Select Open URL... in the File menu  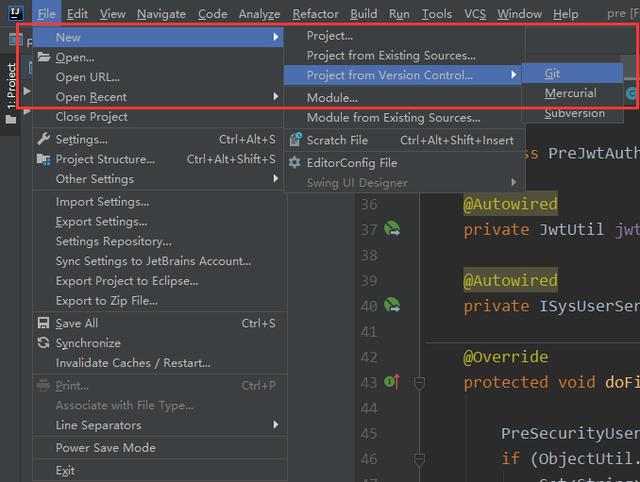[158, 77]
